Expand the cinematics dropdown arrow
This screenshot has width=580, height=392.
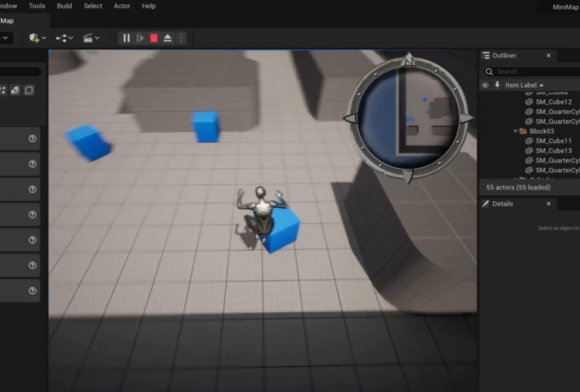[x=97, y=38]
